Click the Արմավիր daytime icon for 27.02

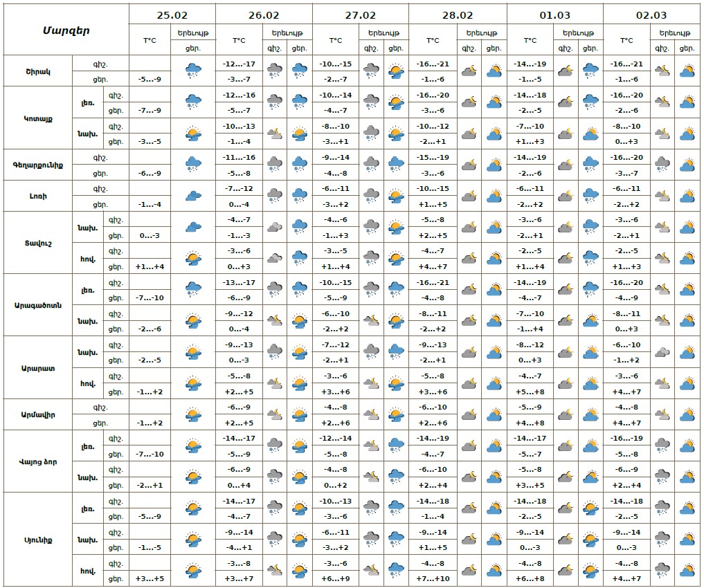[x=396, y=415]
